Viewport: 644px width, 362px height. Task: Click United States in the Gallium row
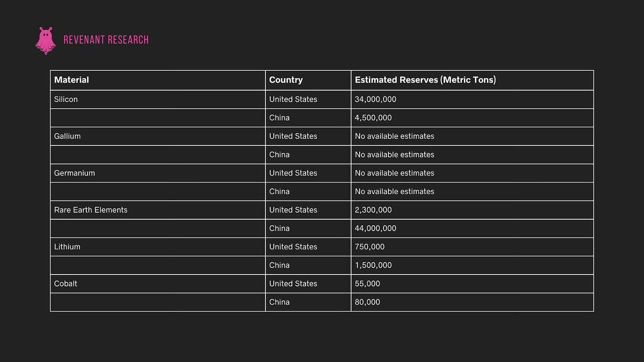tap(293, 136)
